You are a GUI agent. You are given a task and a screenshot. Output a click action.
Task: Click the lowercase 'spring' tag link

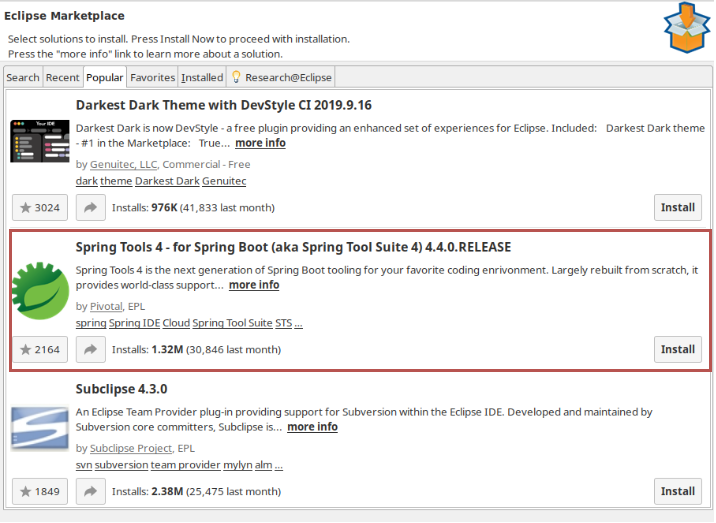[x=91, y=323]
